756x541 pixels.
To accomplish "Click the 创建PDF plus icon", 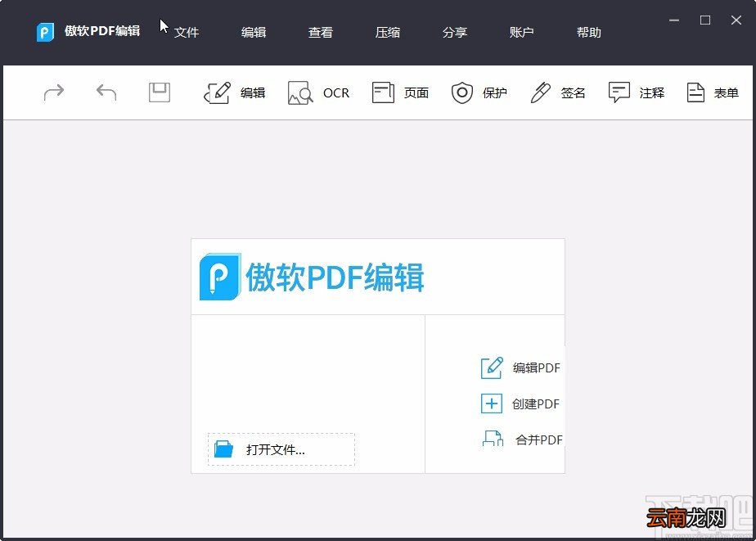I will [491, 403].
